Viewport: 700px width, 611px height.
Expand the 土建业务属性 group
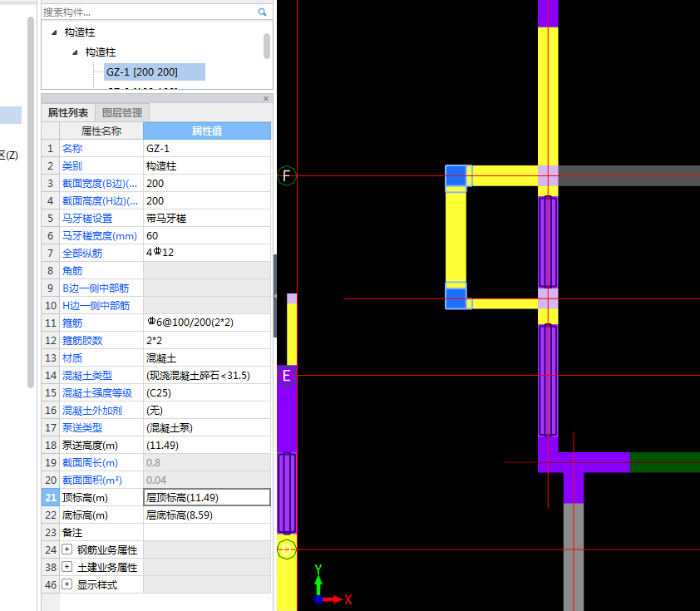point(67,567)
